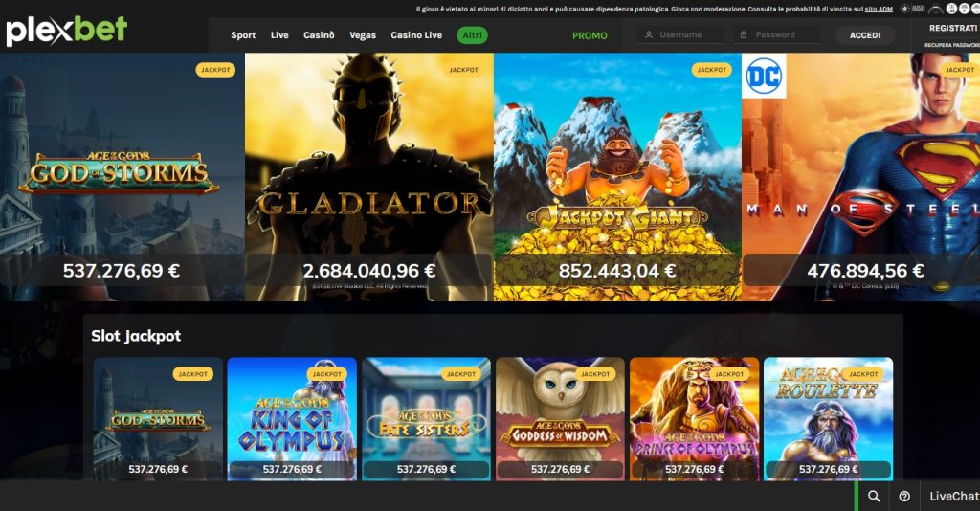Go to Casino Live
980x511 pixels.
(x=416, y=35)
